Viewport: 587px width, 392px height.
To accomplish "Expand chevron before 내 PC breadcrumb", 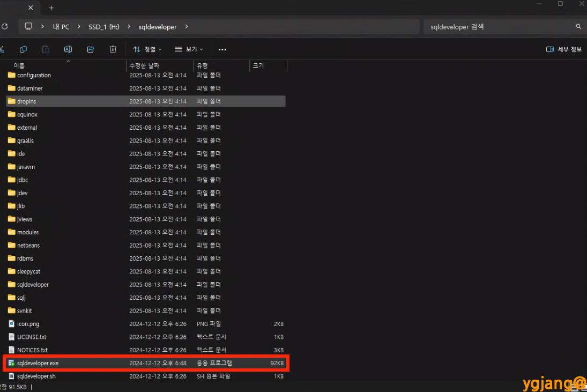I will pyautogui.click(x=42, y=27).
